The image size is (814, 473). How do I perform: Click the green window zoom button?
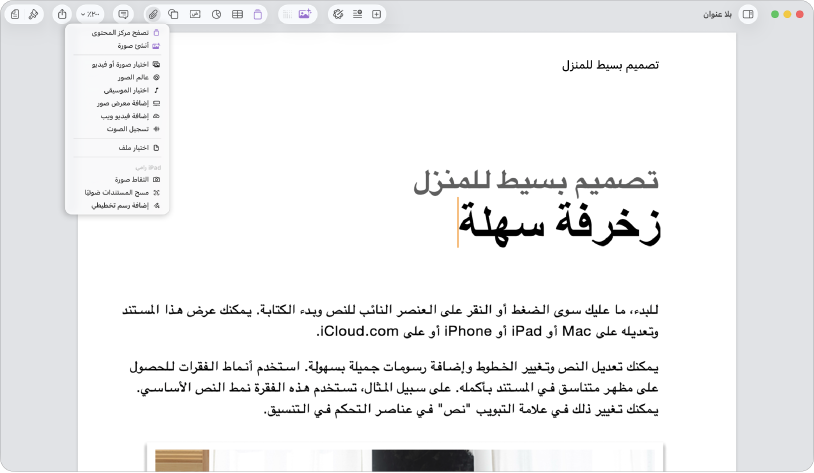(775, 15)
